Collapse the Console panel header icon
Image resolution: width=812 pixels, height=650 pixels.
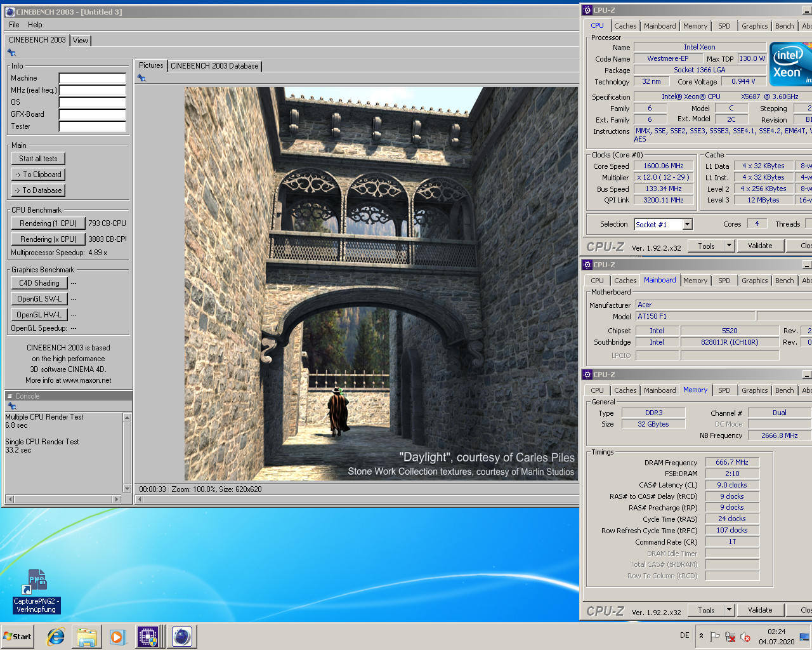coord(10,396)
